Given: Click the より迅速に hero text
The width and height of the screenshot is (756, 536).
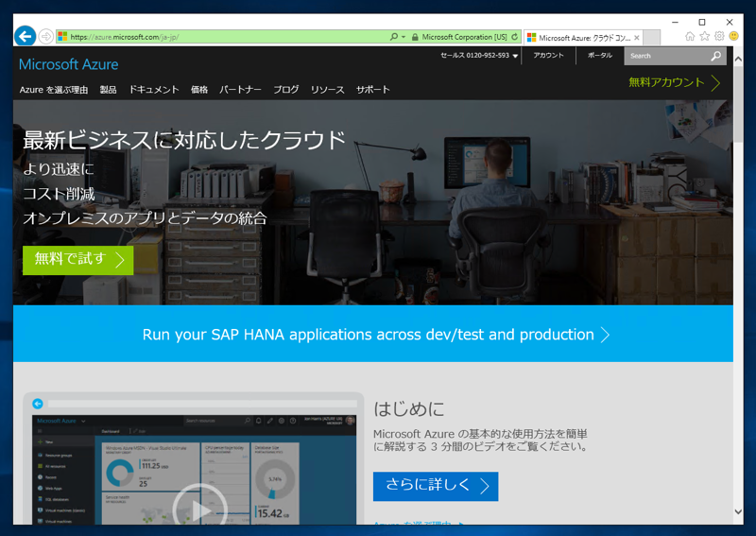Looking at the screenshot, I should [59, 169].
